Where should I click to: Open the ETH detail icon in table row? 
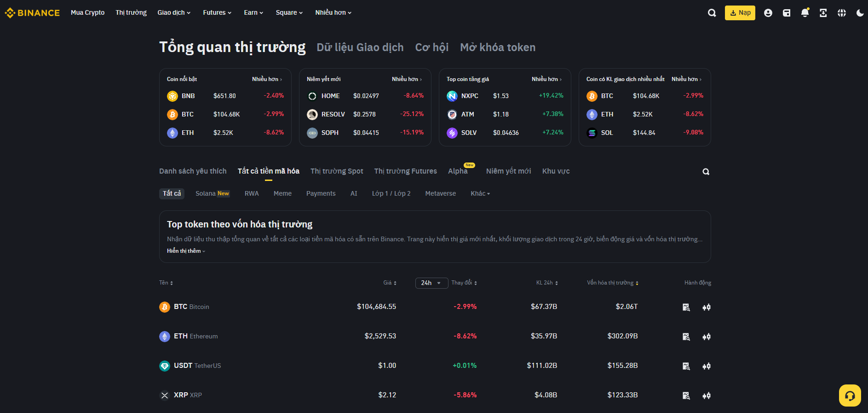point(686,337)
